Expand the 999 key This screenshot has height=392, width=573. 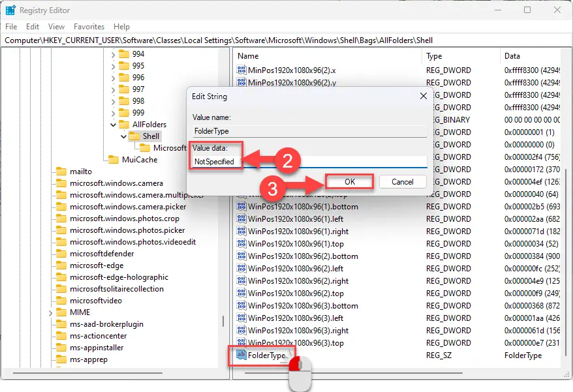[113, 113]
